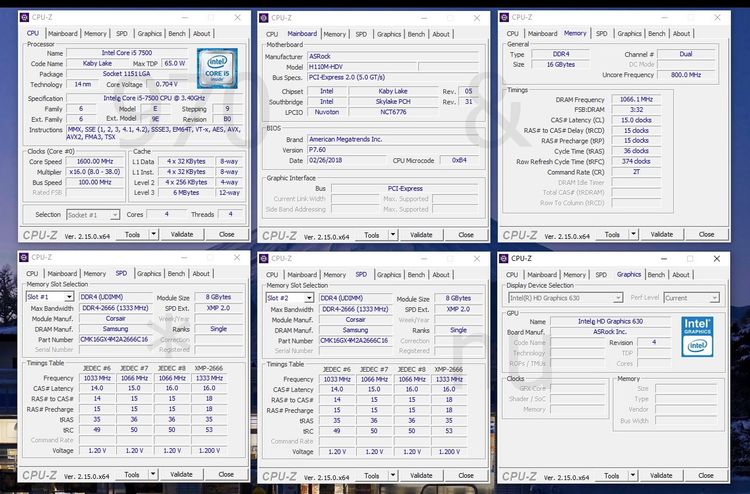The width and height of the screenshot is (750, 494).
Task: Click Row Refresh Cycle Time 374 clocks
Action: pos(636,161)
